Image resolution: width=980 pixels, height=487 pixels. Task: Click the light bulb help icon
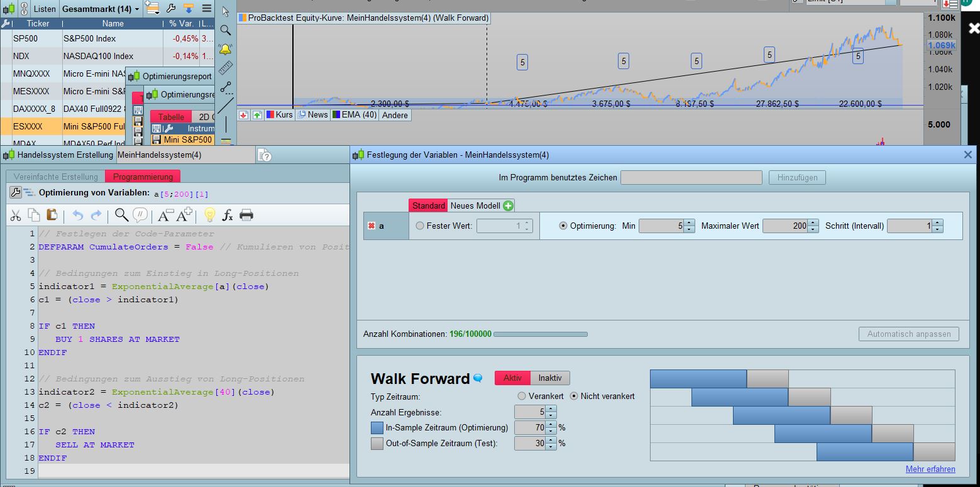210,216
